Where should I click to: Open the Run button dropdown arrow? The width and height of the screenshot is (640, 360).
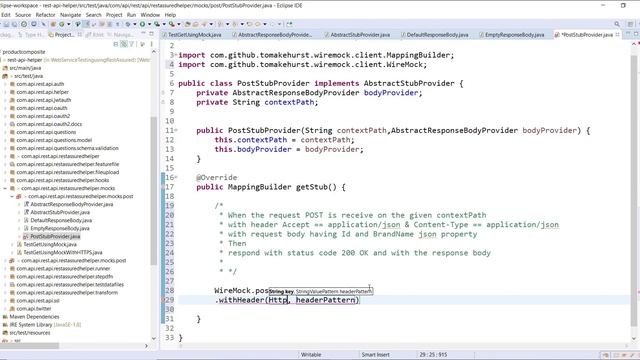(149, 24)
